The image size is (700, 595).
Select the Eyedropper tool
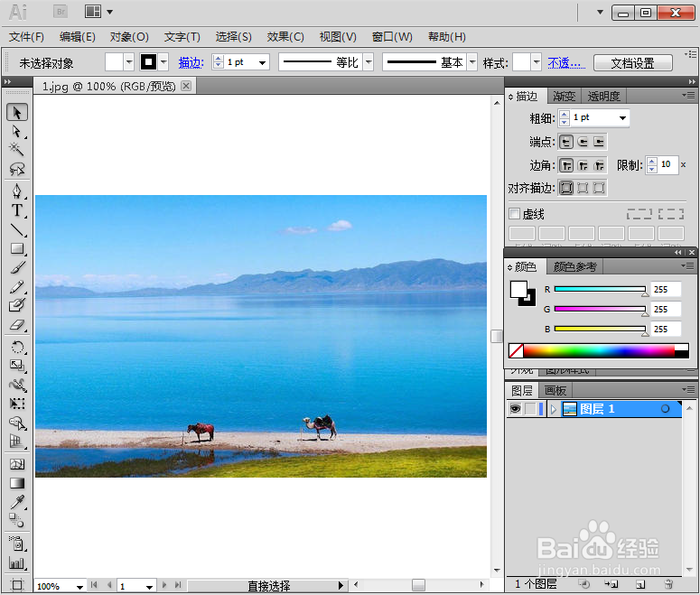coord(17,502)
